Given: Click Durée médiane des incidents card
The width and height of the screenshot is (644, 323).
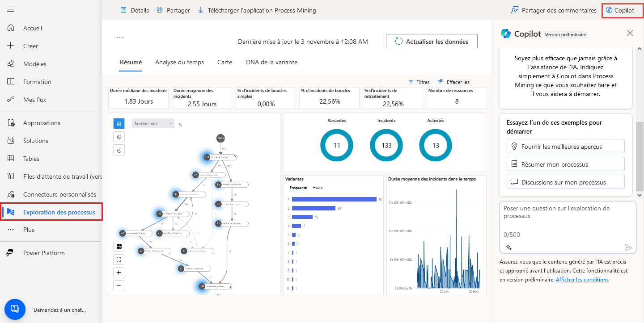Looking at the screenshot, I should point(139,98).
